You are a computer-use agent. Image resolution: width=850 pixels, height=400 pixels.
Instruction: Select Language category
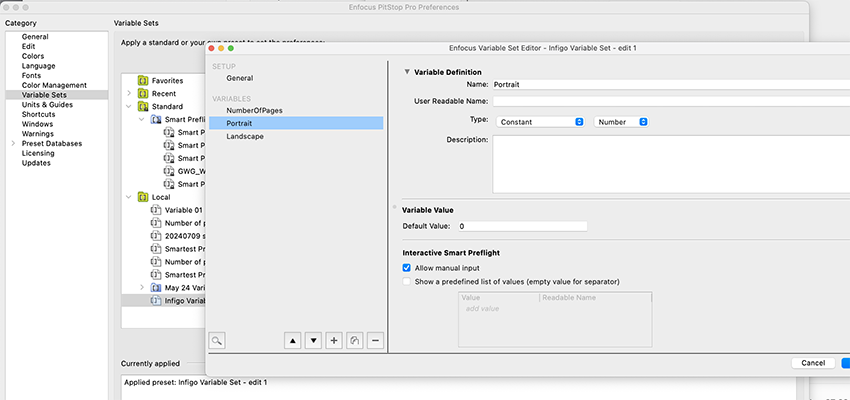(38, 66)
